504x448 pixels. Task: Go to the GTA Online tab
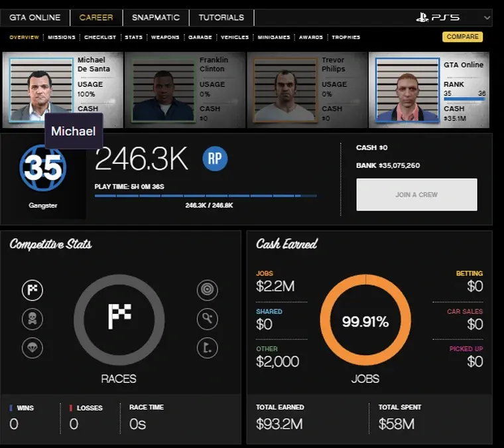[35, 17]
